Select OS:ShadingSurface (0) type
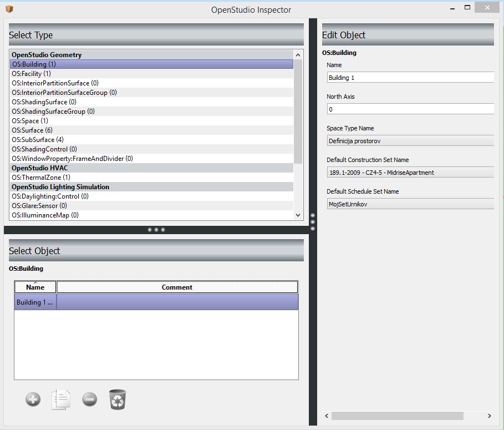The image size is (504, 430). point(152,102)
